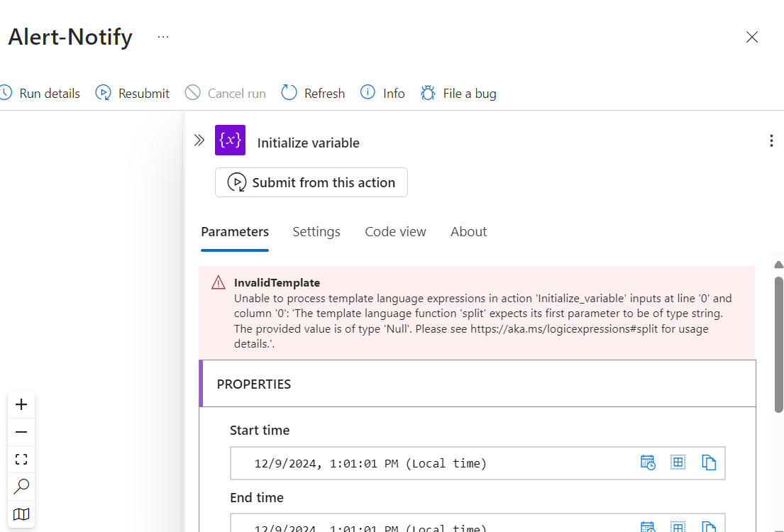Screen dimensions: 784x532
Task: Click the scrollbar up arrow
Action: (778, 265)
